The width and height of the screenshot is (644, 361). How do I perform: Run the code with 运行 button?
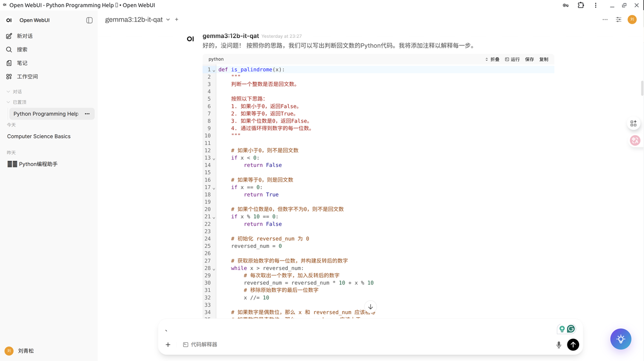coord(512,59)
